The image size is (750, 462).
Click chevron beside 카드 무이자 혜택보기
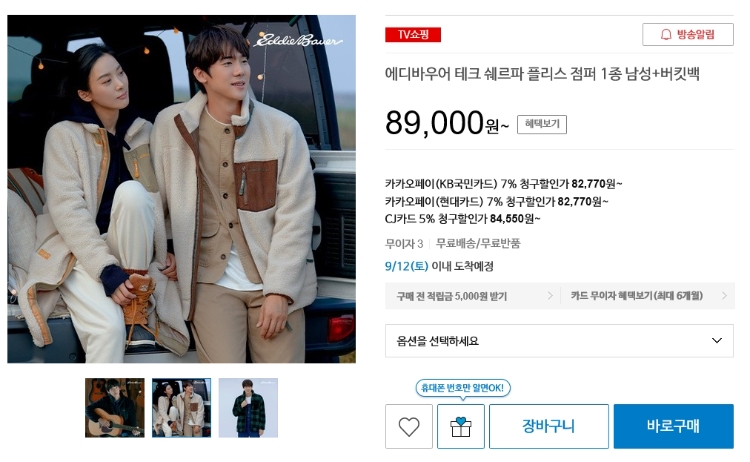click(725, 296)
